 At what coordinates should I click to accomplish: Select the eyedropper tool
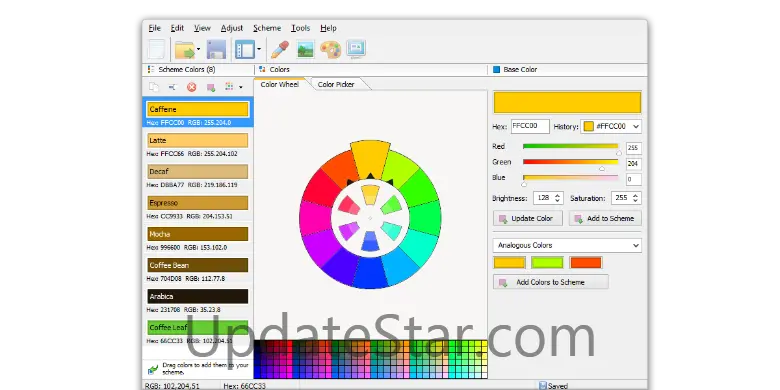(280, 50)
